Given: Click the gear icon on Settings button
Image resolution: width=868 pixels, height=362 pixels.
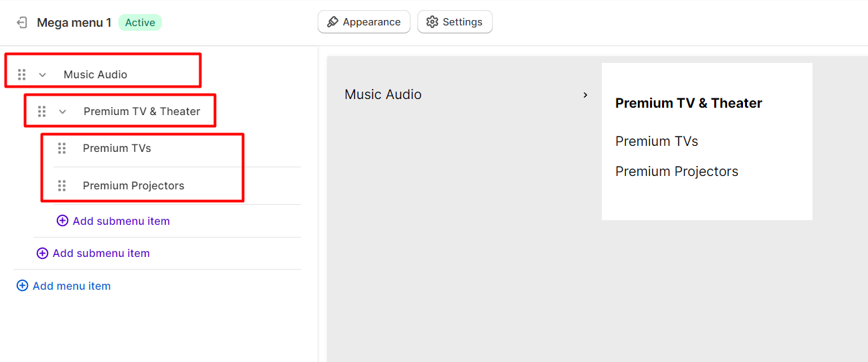Looking at the screenshot, I should [432, 22].
